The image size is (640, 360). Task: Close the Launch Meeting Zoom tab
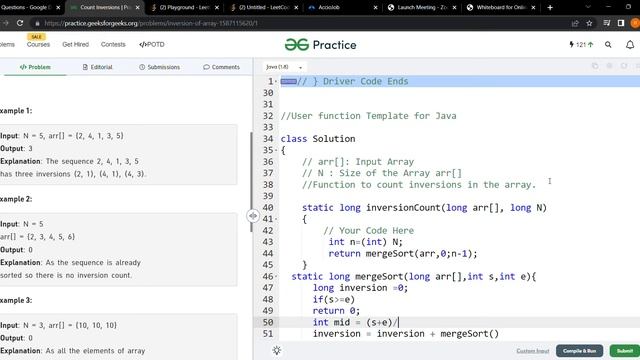coord(454,7)
